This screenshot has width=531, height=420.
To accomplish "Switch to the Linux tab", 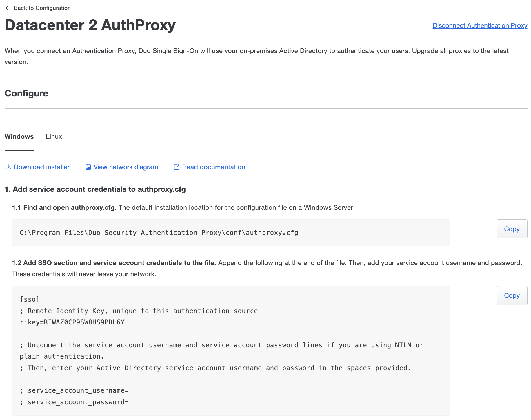I will pos(54,137).
